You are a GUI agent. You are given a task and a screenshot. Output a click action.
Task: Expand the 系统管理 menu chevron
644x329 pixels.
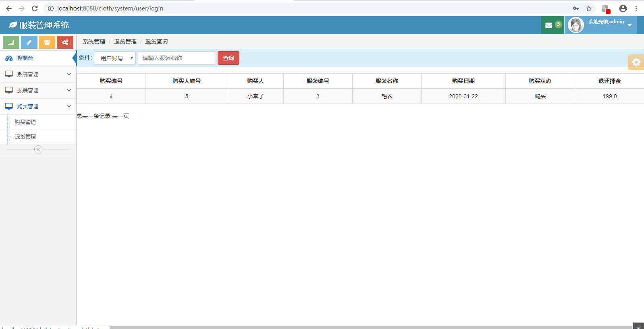tap(69, 74)
